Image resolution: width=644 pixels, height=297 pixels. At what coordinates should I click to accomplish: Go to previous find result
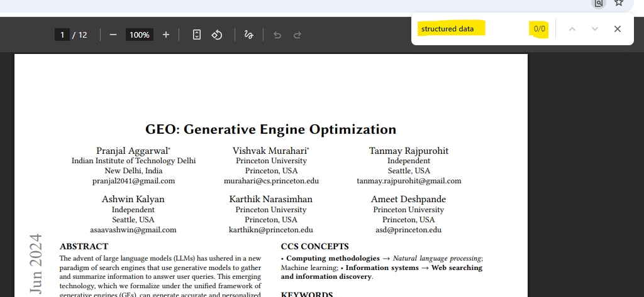click(x=572, y=29)
